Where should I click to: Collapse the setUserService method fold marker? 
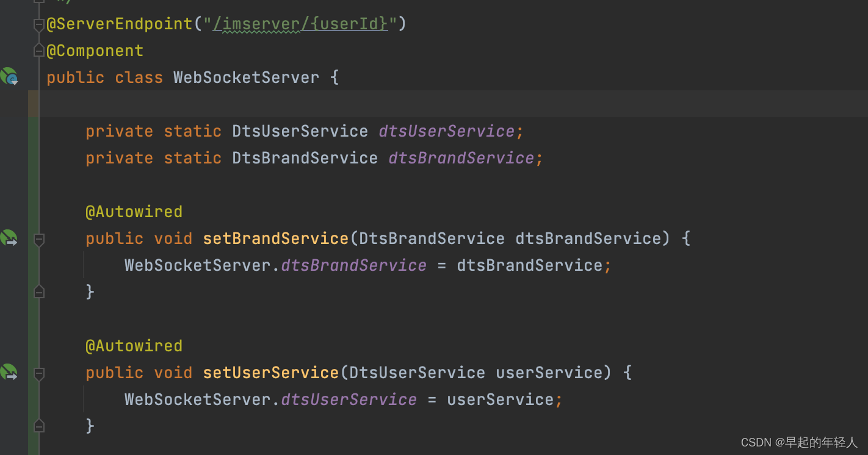[x=39, y=373]
